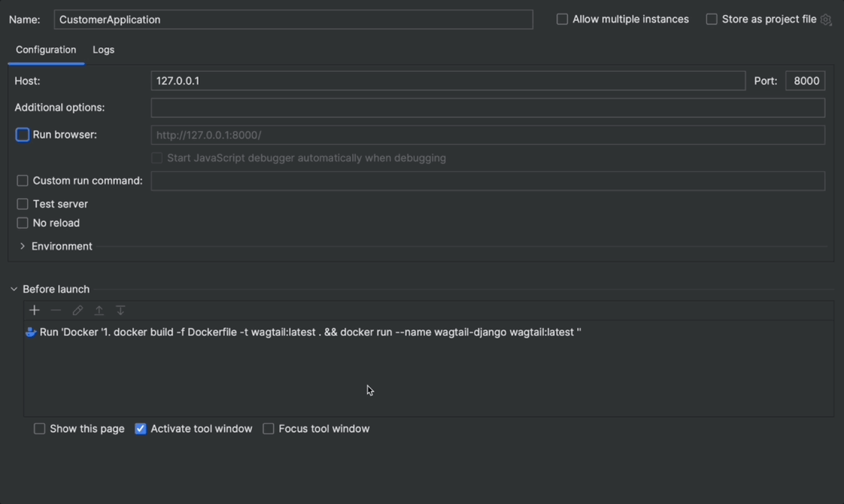
Task: Click the gear icon beside Store as project file
Action: coord(826,20)
